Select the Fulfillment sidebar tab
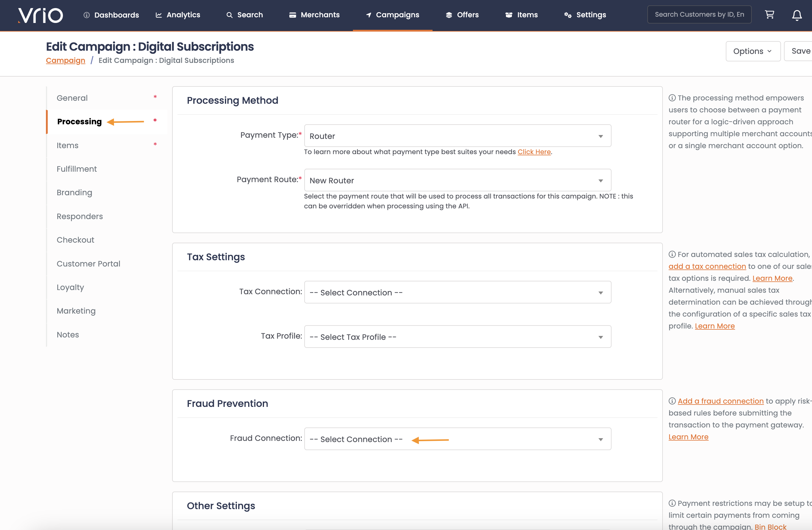This screenshot has height=530, width=812. click(x=107, y=169)
